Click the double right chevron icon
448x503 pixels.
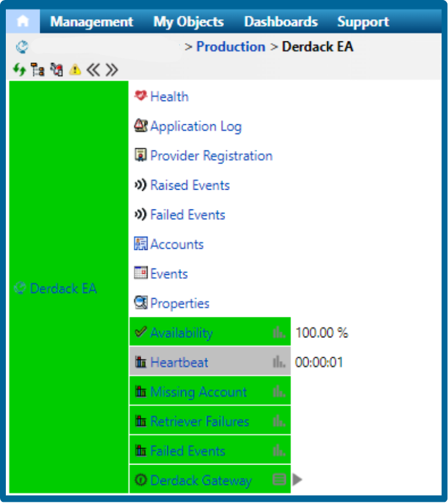tap(111, 70)
